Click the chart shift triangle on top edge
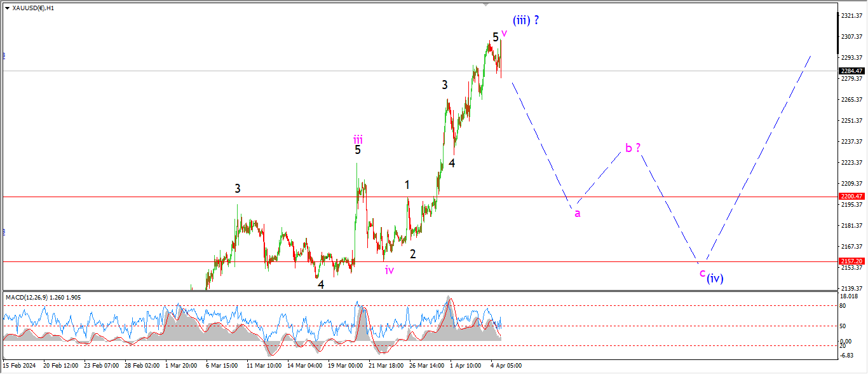Image resolution: width=868 pixels, height=374 pixels. tap(486, 4)
